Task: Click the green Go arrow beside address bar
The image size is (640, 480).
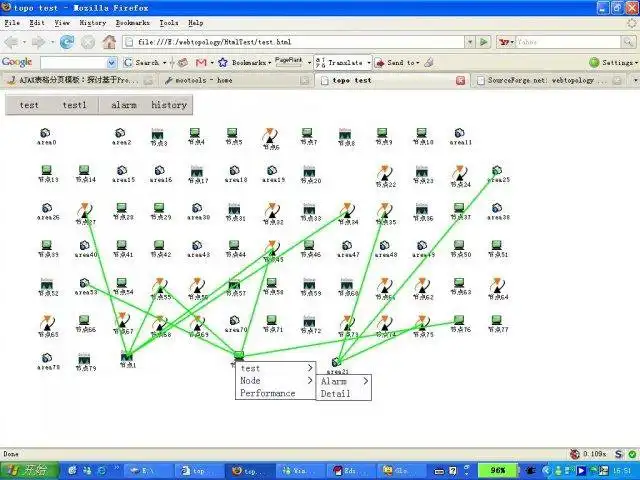Action: click(484, 42)
